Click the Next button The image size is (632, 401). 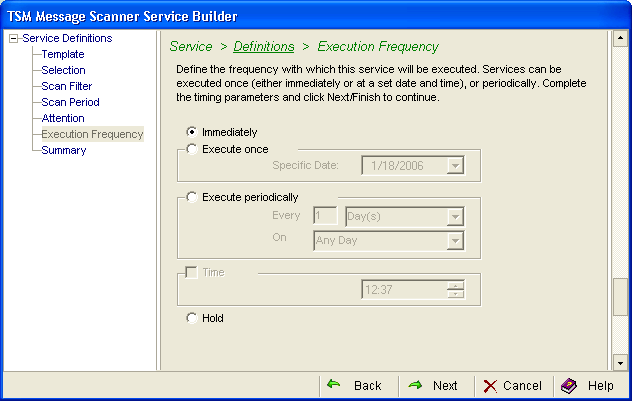[436, 386]
